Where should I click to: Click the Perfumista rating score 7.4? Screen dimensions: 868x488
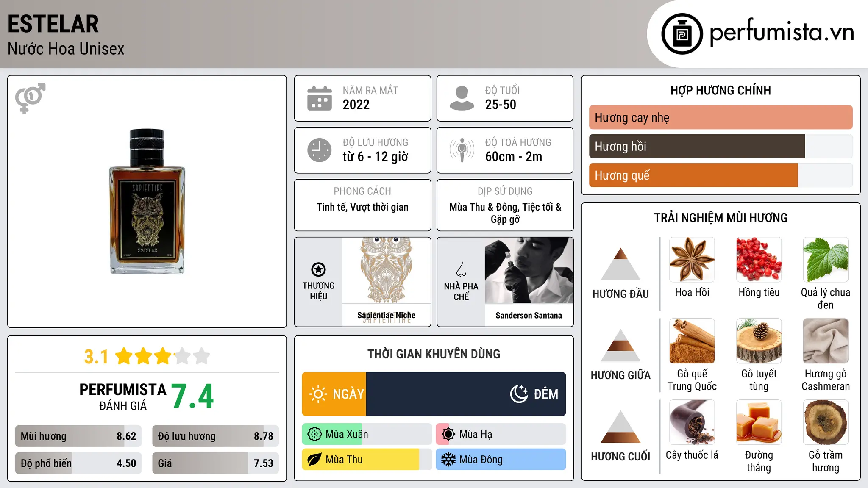(x=192, y=396)
